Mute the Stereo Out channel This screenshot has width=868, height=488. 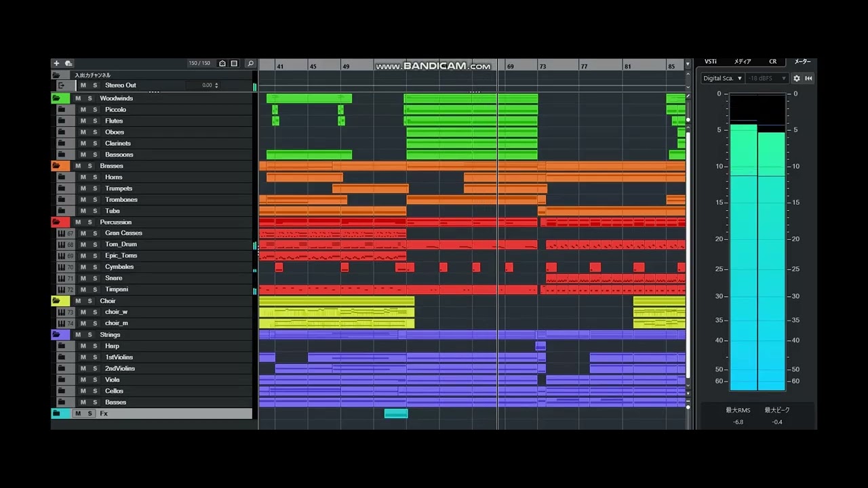[x=83, y=85]
